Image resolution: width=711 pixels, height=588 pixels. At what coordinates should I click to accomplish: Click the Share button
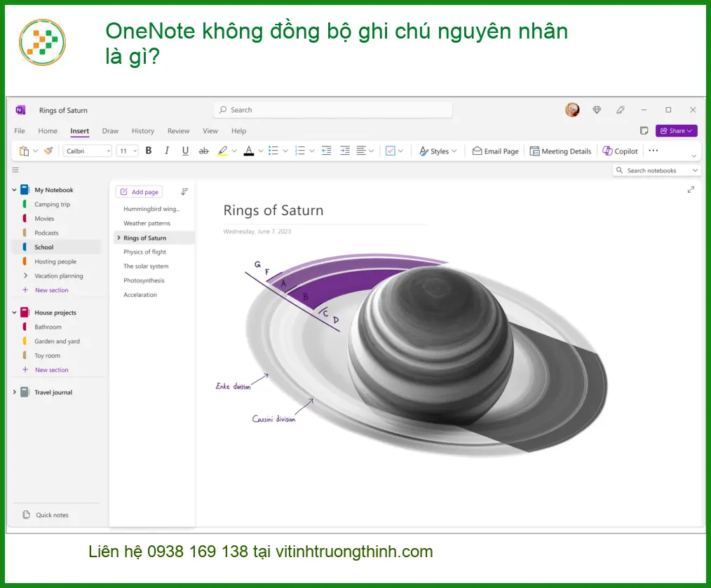pos(676,130)
